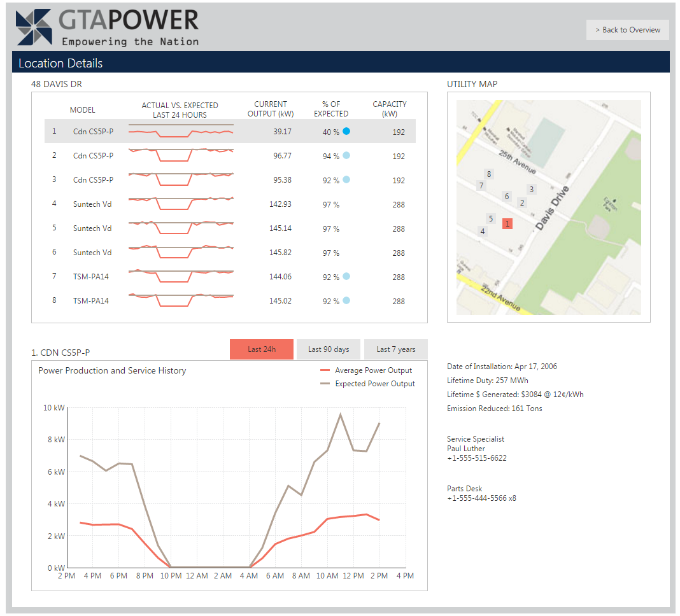The height and width of the screenshot is (616, 680).
Task: Click service specialist phone +1-555-515-6622
Action: [x=477, y=458]
